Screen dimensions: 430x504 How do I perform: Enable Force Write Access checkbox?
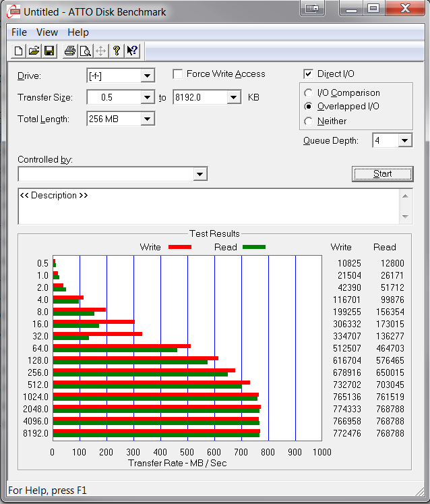(178, 74)
